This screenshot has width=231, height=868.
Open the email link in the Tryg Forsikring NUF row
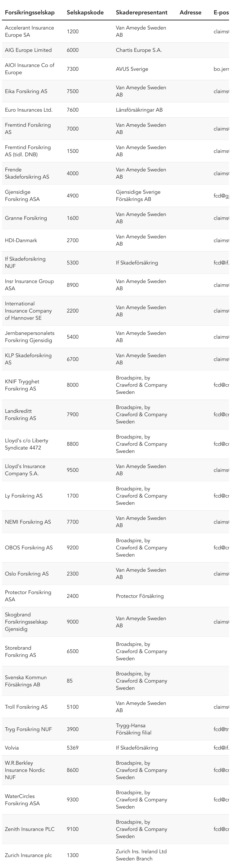[x=221, y=729]
